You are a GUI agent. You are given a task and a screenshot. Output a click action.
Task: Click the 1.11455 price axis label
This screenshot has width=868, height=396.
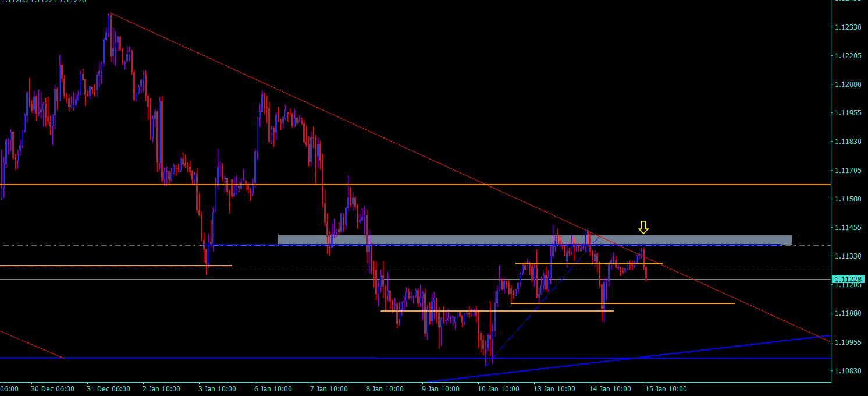[849, 228]
